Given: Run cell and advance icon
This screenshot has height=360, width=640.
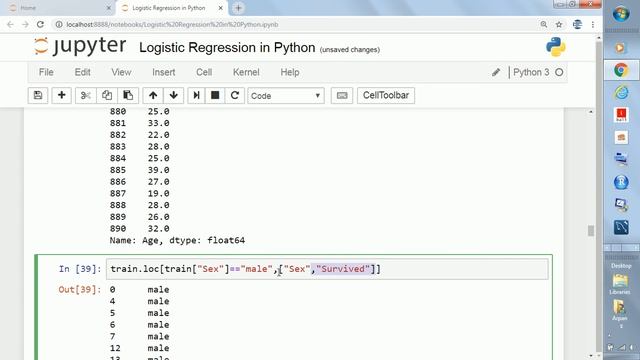Looking at the screenshot, I should click(x=196, y=96).
